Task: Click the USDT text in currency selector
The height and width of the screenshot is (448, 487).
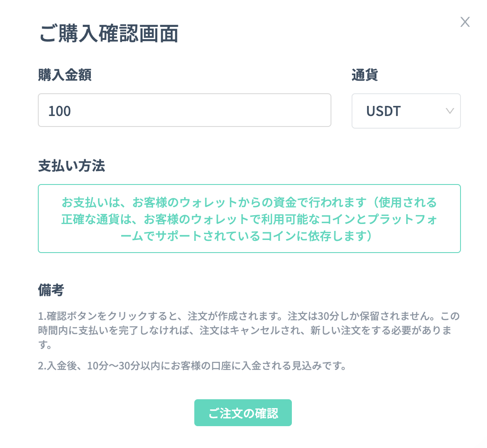Action: pos(383,111)
